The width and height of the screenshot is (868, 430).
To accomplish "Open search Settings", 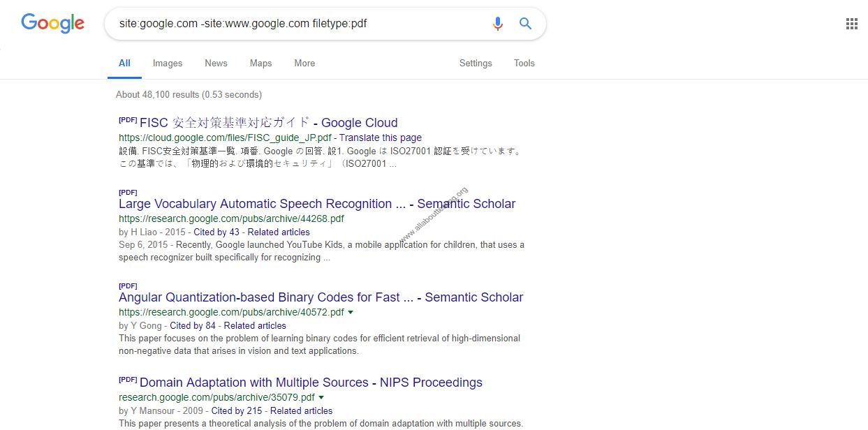I will coord(476,63).
